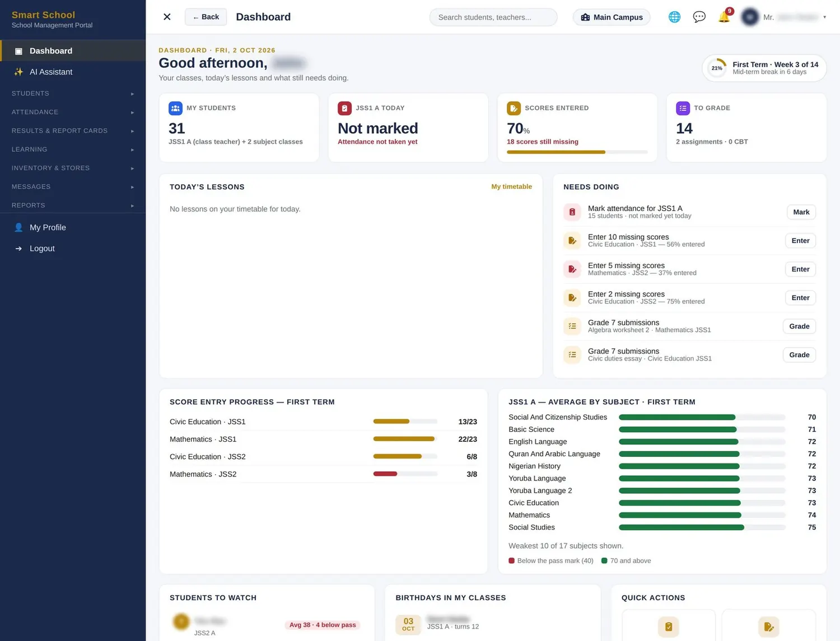Open the Main Campus selector
The width and height of the screenshot is (840, 641).
612,17
